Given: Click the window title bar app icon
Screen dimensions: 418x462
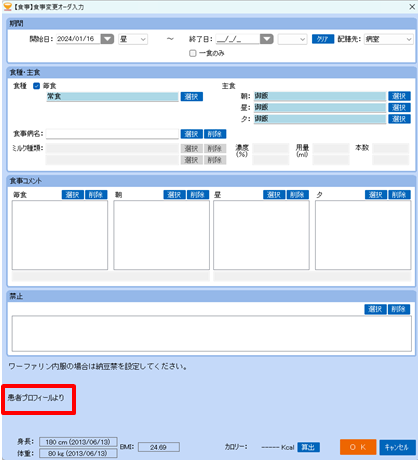Looking at the screenshot, I should point(7,7).
